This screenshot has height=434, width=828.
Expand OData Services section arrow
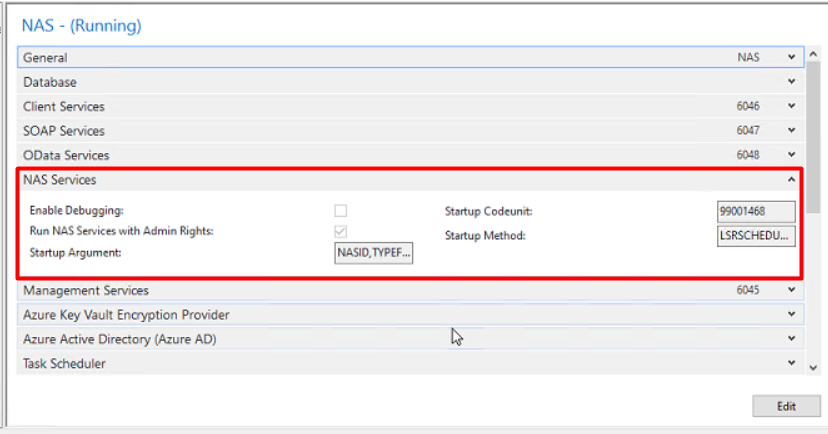pos(791,154)
